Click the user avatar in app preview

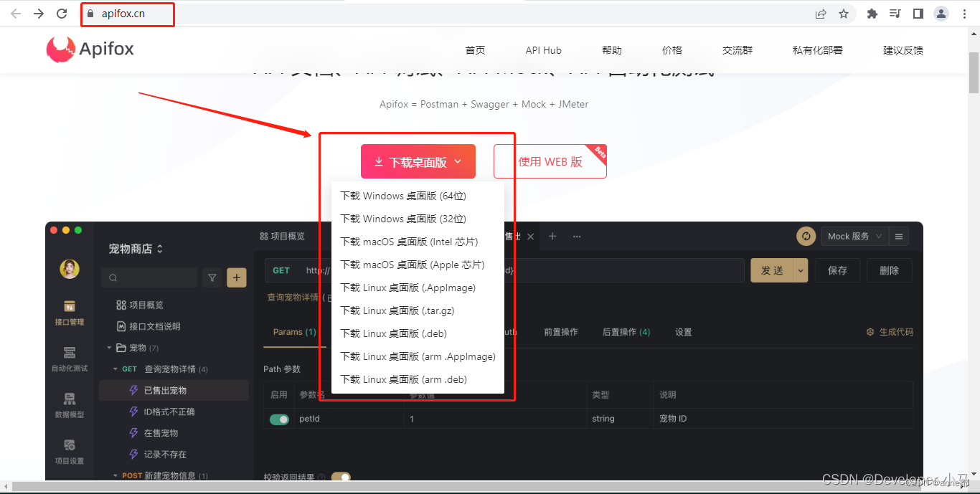tap(70, 269)
